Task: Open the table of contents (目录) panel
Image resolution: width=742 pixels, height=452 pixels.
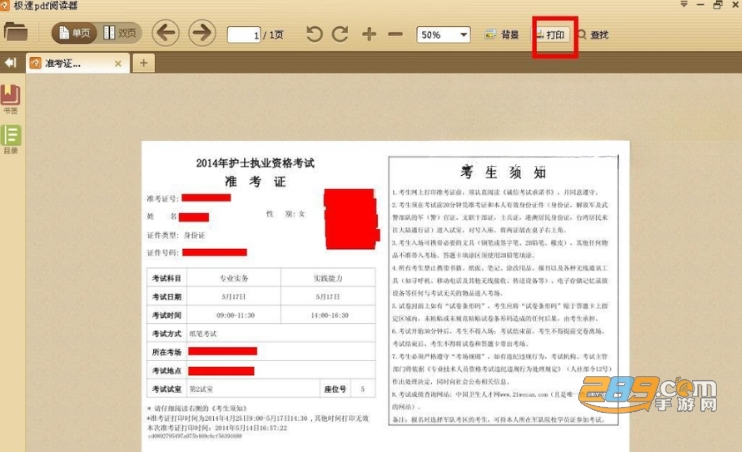Action: [x=10, y=139]
